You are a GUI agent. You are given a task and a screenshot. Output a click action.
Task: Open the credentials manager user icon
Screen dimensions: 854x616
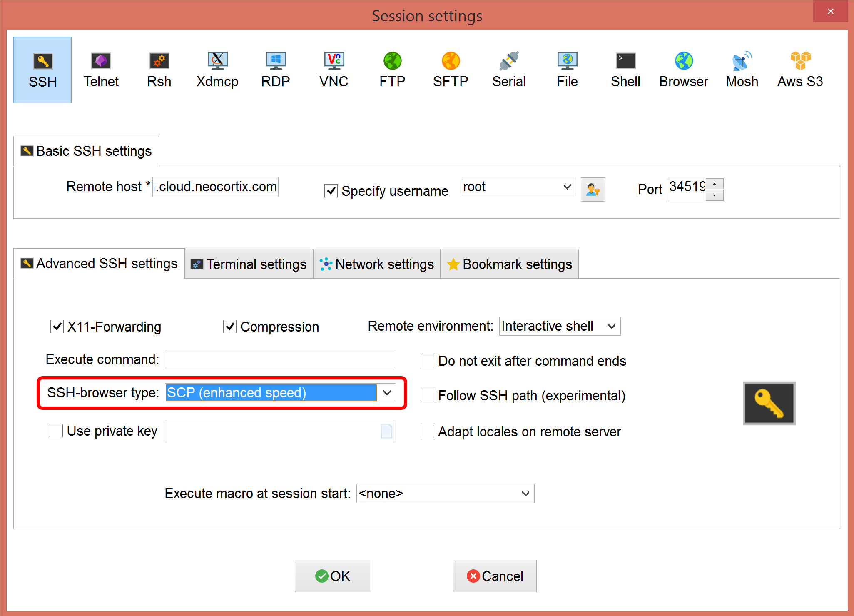593,190
